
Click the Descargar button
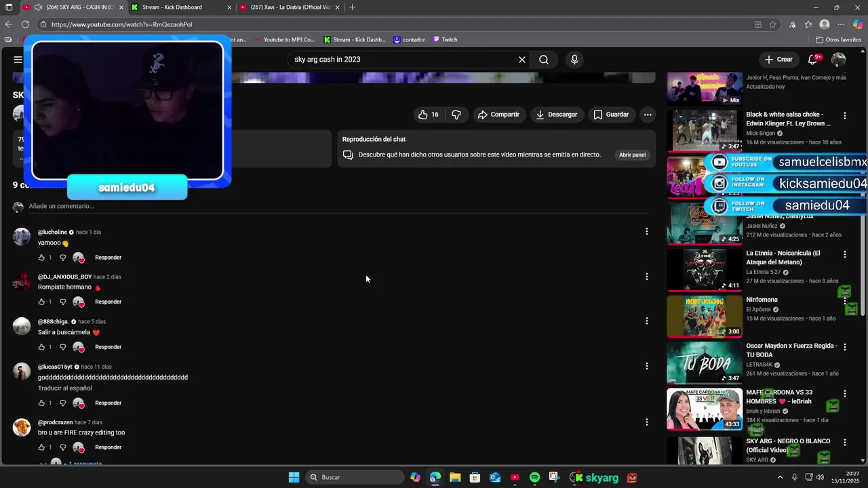(x=556, y=115)
